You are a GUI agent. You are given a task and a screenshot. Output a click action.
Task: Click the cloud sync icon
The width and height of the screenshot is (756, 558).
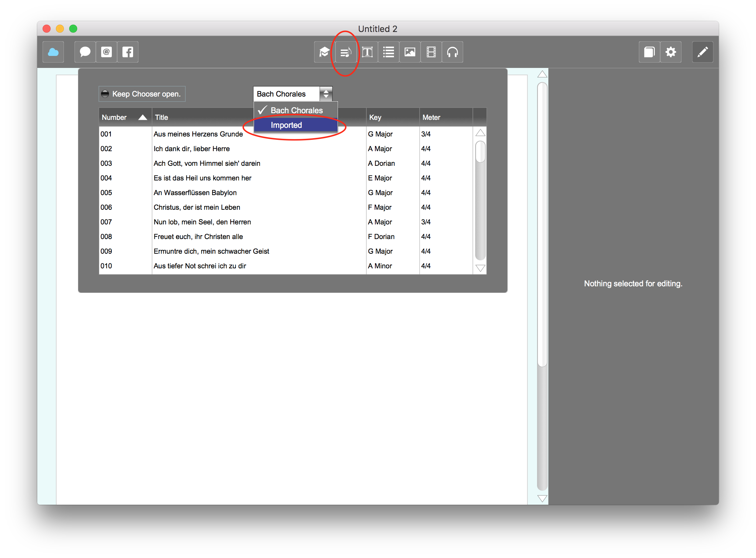click(53, 52)
